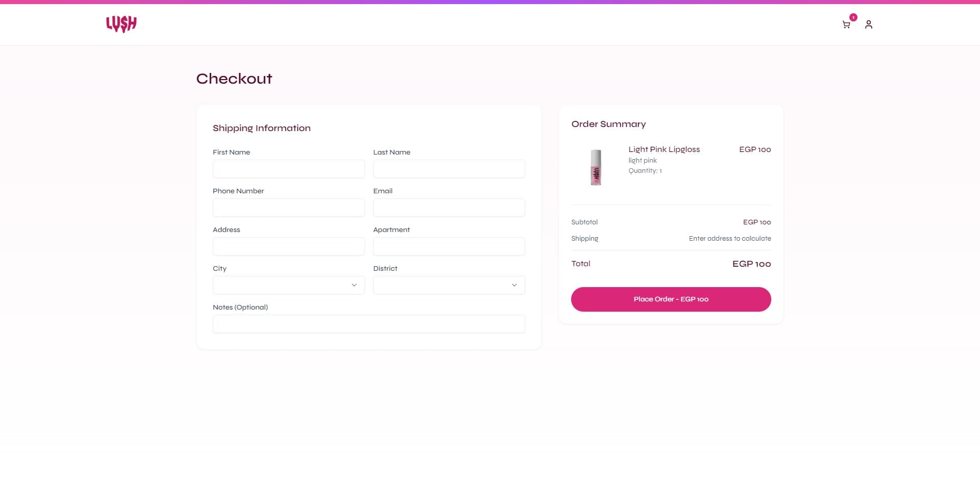Click the Shipping Information heading
Image resolution: width=980 pixels, height=485 pixels.
tap(262, 128)
